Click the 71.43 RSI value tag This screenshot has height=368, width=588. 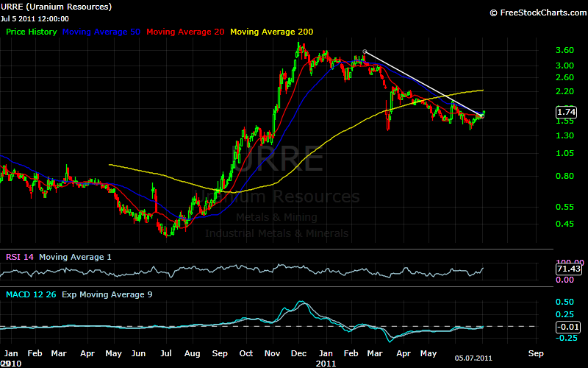(567, 269)
